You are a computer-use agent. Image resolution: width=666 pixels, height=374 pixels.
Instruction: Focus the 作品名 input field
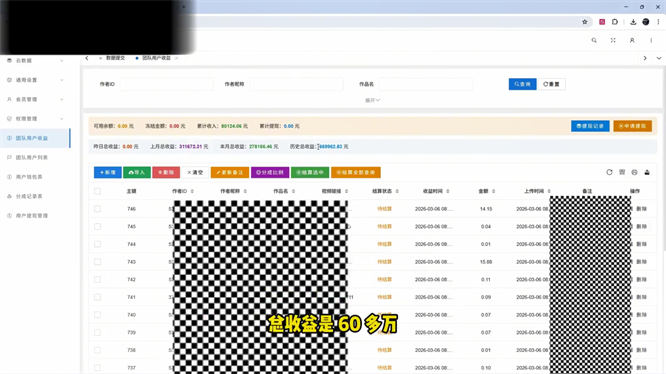426,84
